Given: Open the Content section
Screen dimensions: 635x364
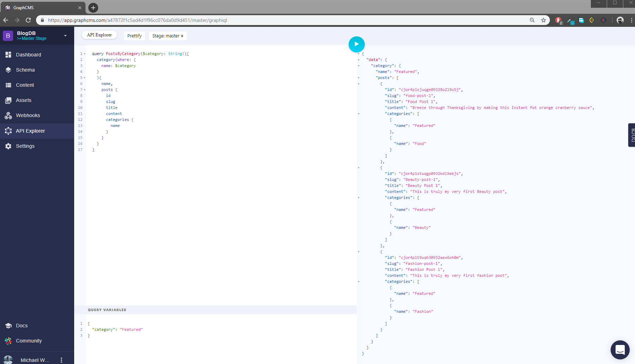Looking at the screenshot, I should 25,85.
